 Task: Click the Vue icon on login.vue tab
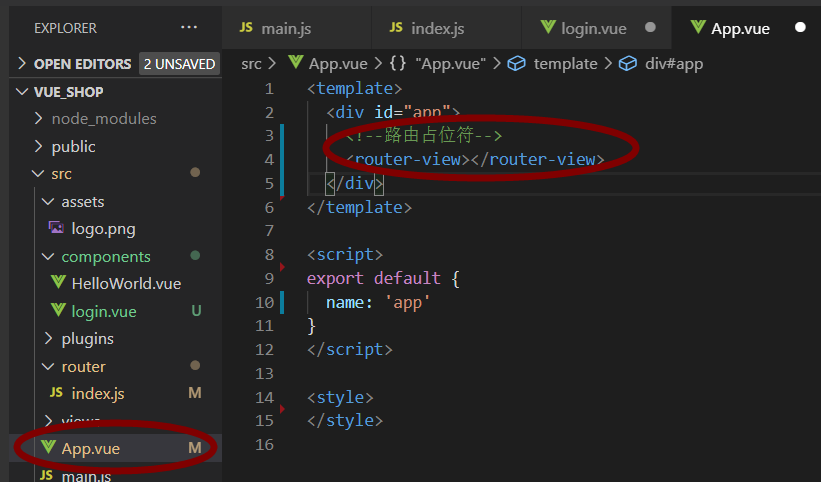point(548,27)
